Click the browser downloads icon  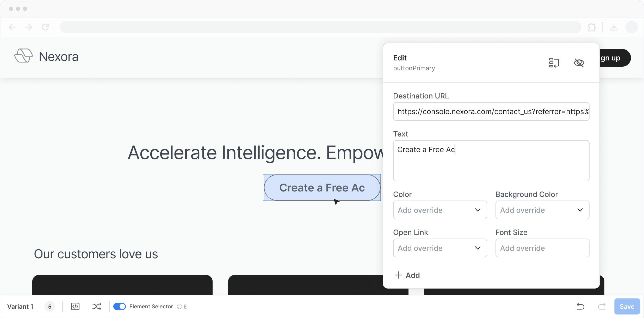pyautogui.click(x=614, y=27)
